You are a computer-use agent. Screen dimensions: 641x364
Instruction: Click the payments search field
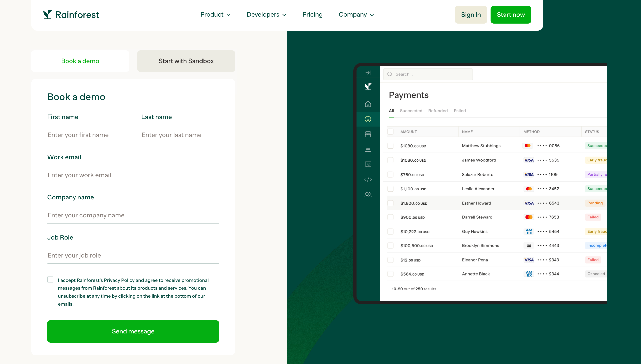(x=428, y=74)
